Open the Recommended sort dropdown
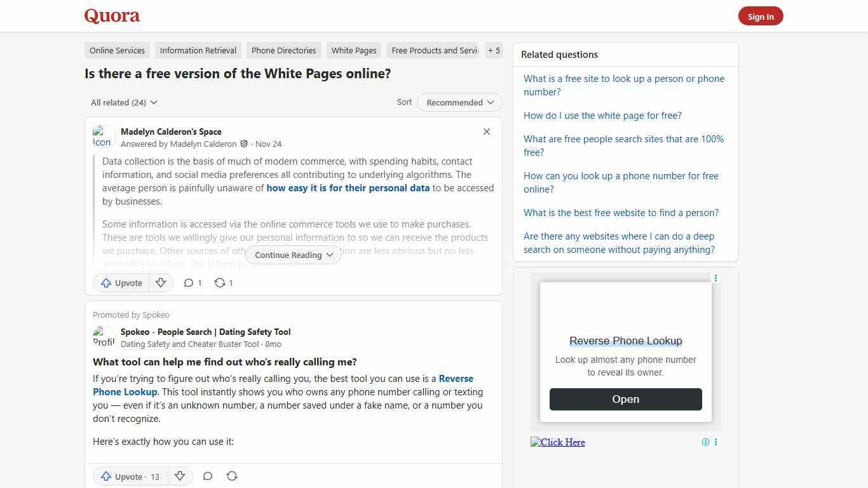 459,102
